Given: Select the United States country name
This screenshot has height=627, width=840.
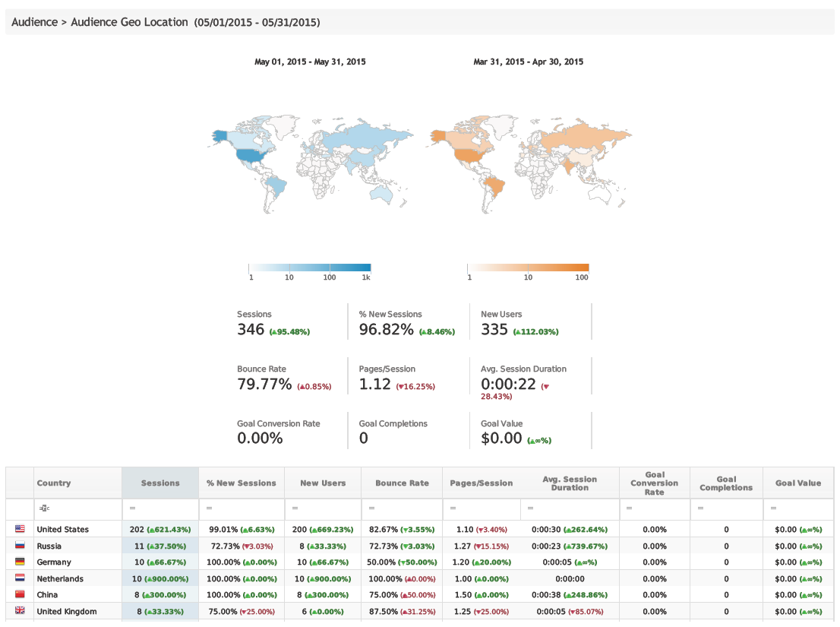Looking at the screenshot, I should (62, 529).
